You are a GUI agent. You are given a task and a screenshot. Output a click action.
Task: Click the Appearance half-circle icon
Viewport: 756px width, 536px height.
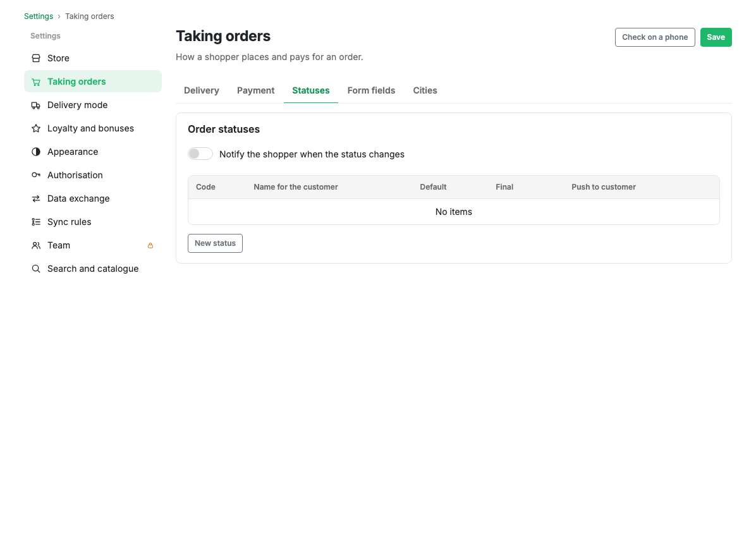[x=36, y=152]
